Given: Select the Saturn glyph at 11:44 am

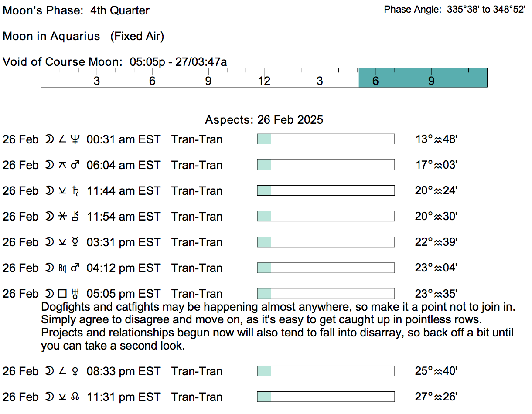Looking at the screenshot, I should click(x=75, y=191).
